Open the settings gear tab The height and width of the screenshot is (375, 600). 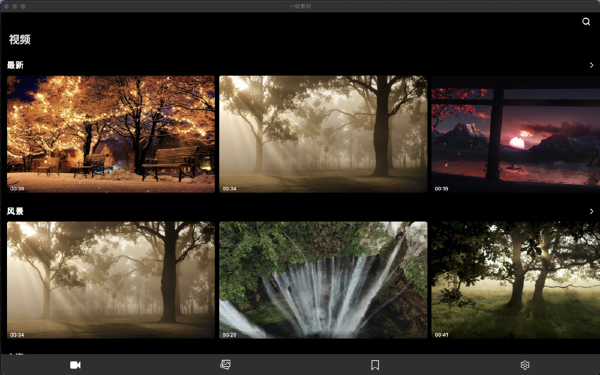coord(525,365)
